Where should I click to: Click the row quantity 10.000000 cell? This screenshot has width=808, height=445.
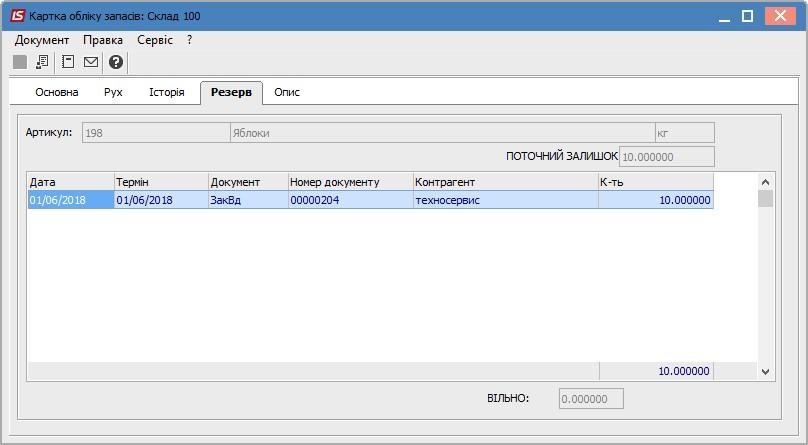point(656,200)
